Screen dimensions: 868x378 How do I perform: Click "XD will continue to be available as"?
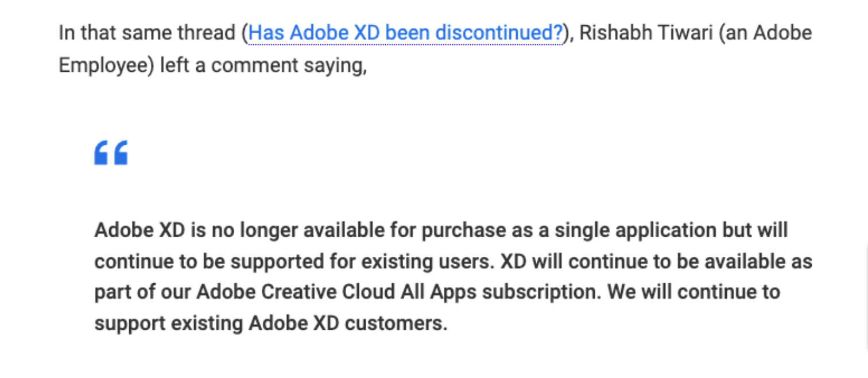coord(656,261)
